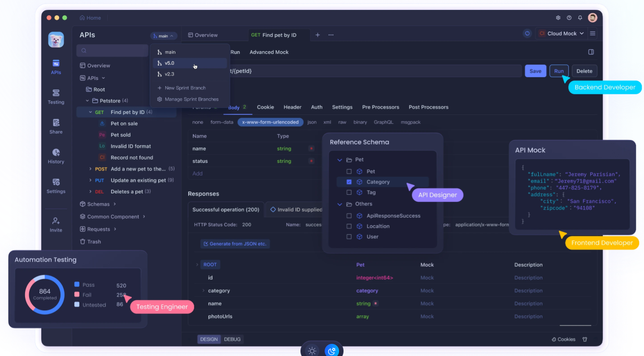Open the Testing section in sidebar
This screenshot has width=644, height=356.
56,96
